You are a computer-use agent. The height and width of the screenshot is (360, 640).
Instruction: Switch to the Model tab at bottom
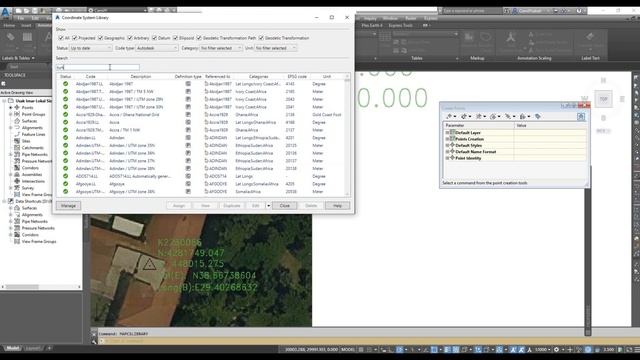tap(13, 348)
